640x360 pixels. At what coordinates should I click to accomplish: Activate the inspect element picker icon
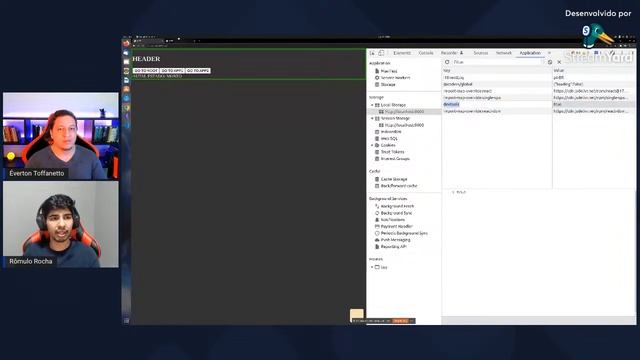tap(372, 53)
